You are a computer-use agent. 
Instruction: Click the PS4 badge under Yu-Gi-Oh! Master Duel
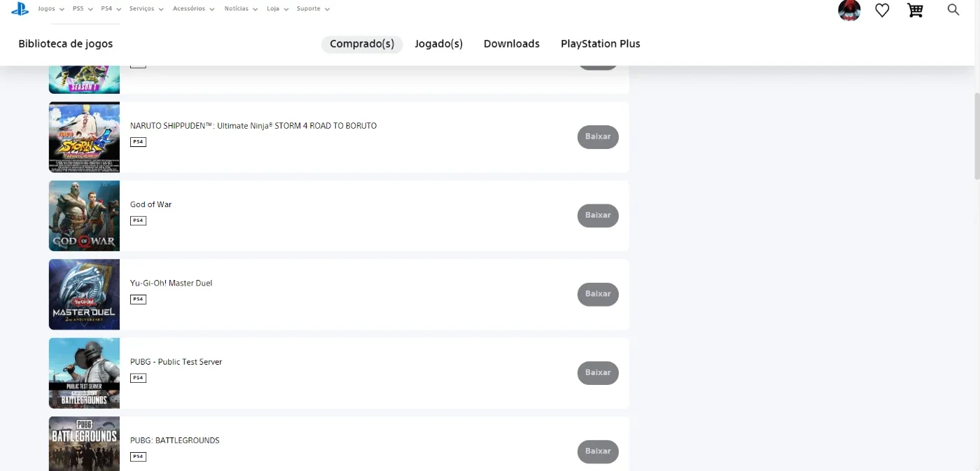(138, 300)
